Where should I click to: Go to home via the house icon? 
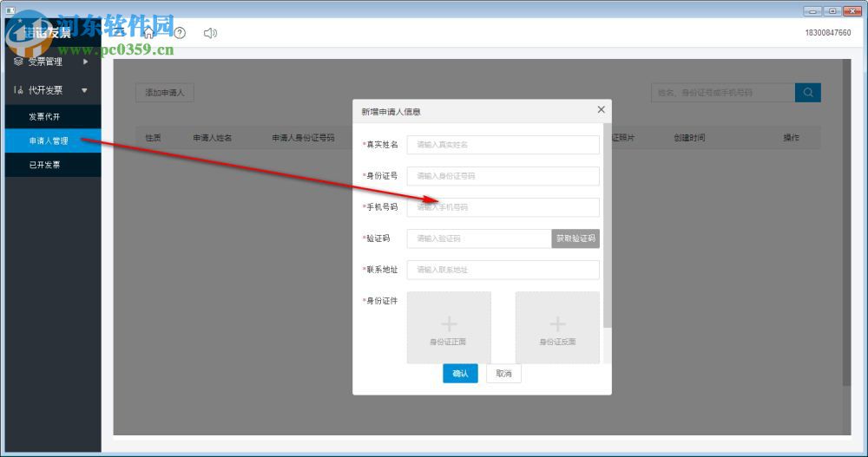[148, 33]
